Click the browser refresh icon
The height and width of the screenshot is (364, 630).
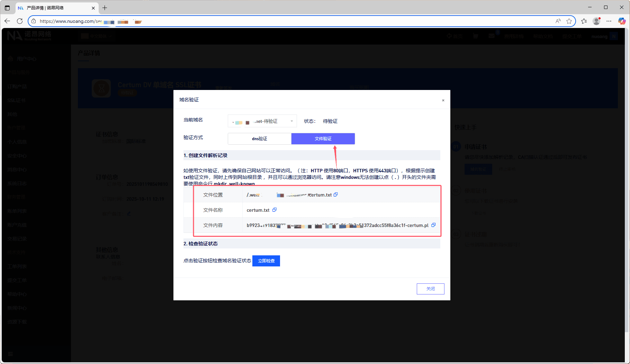20,21
